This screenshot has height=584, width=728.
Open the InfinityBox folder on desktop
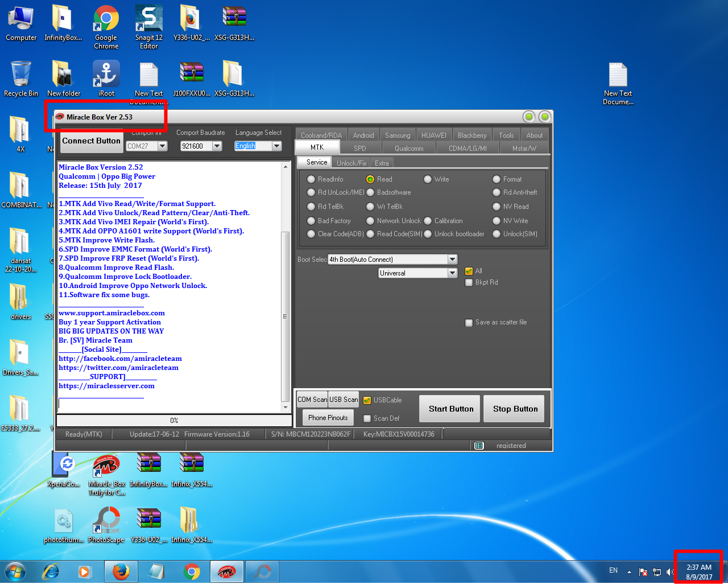tap(63, 24)
